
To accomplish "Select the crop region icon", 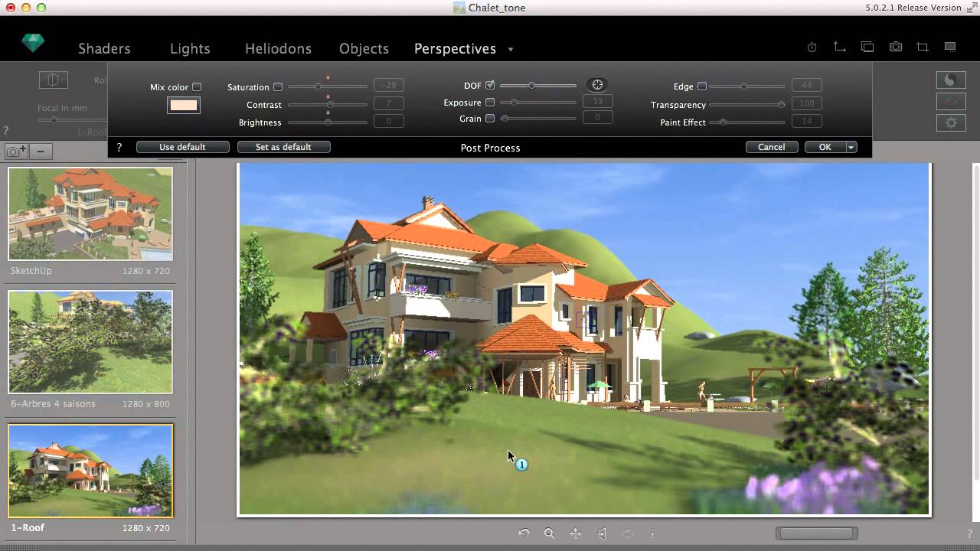I will [923, 47].
